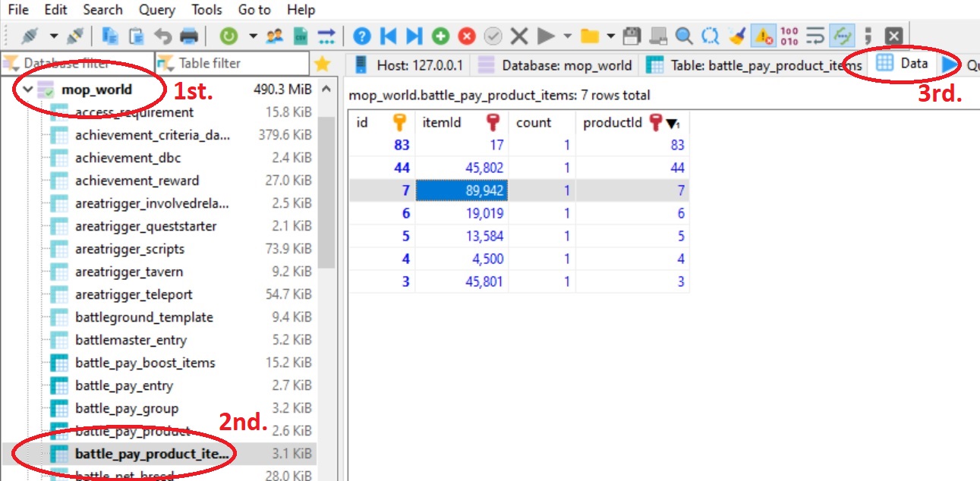Click the CSV export grid rows icon
This screenshot has height=481, width=980.
pos(301,36)
